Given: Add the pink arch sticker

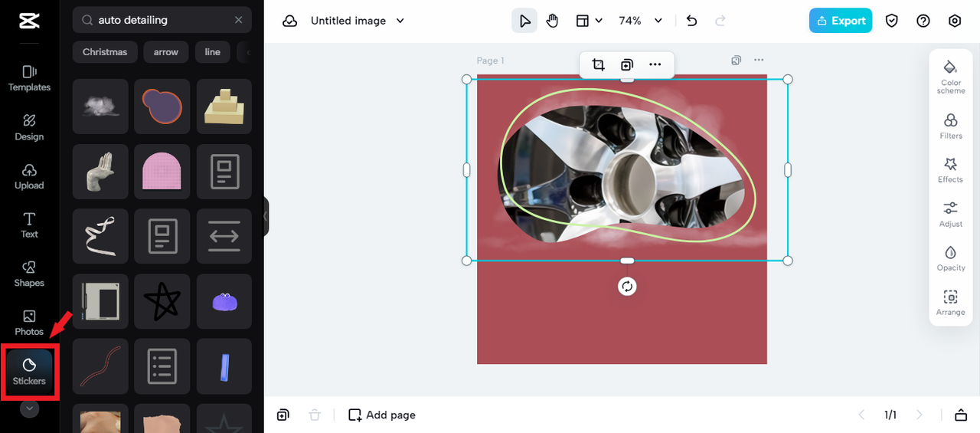Looking at the screenshot, I should [x=162, y=172].
